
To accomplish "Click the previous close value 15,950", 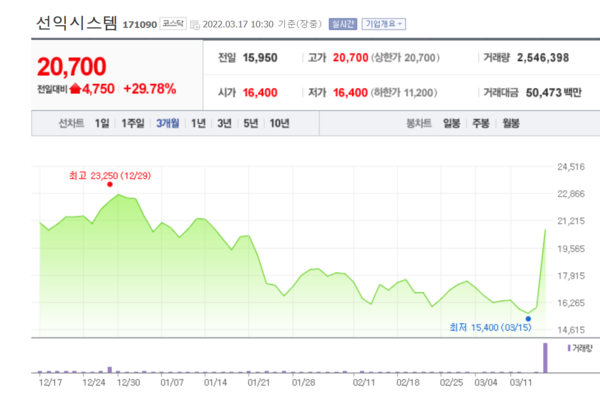I will click(260, 58).
